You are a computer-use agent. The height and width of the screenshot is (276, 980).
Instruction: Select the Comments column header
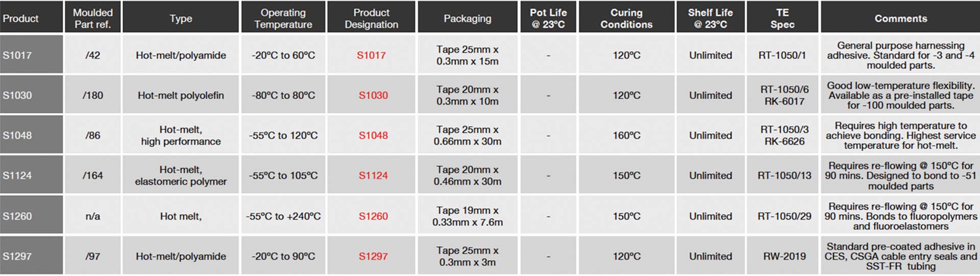pyautogui.click(x=900, y=18)
